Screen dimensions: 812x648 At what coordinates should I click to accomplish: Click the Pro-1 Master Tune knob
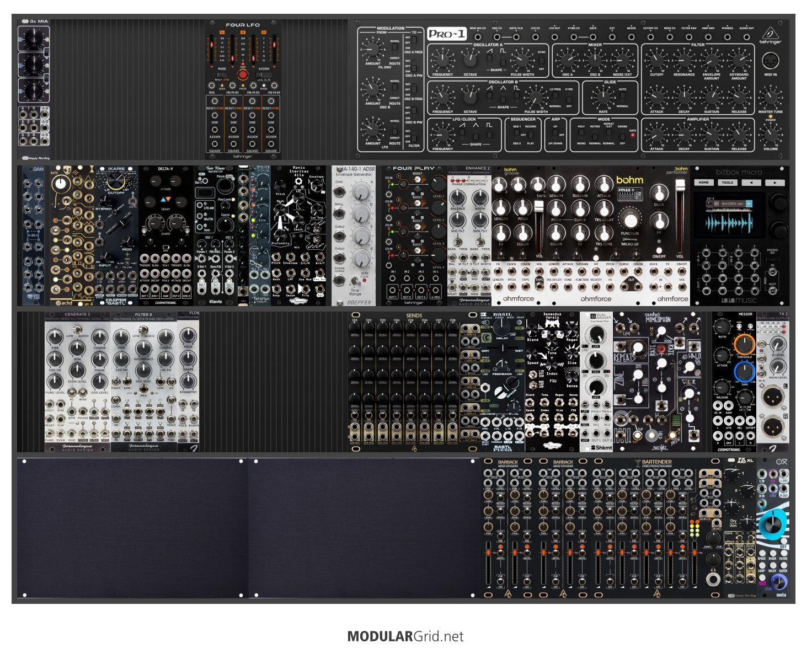pyautogui.click(x=771, y=97)
